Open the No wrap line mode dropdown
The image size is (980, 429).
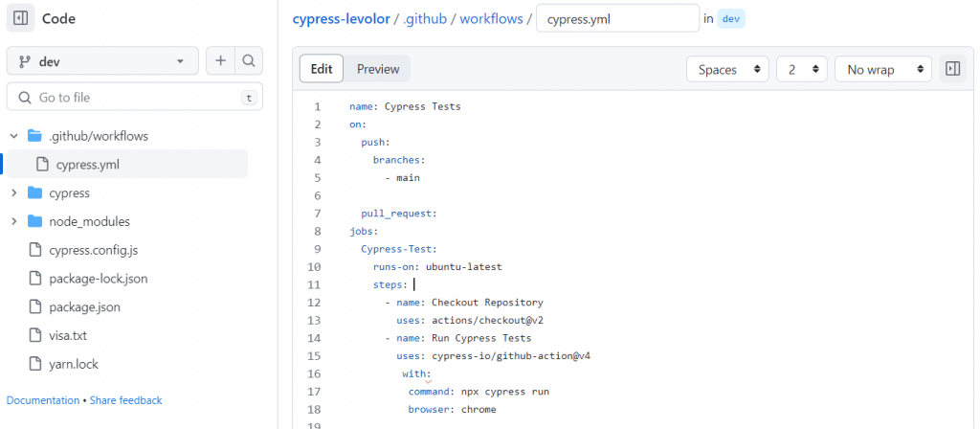point(883,69)
